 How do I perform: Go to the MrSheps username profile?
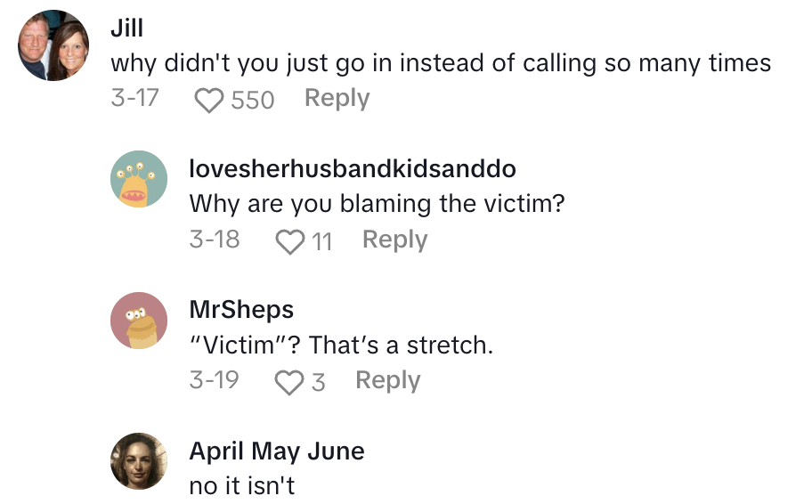click(x=241, y=309)
